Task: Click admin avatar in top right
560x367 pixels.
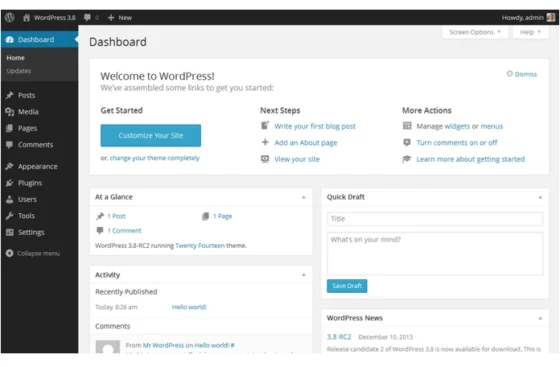Action: tap(551, 17)
